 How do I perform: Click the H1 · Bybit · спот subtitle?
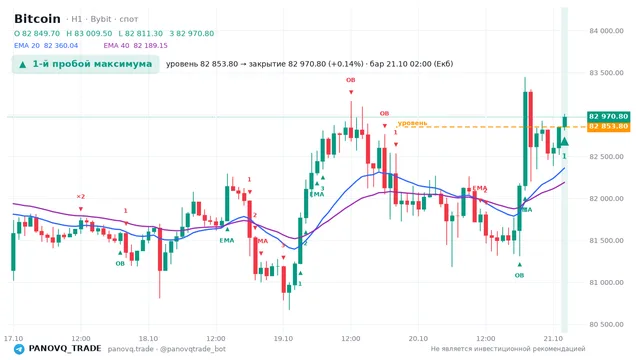(102, 19)
